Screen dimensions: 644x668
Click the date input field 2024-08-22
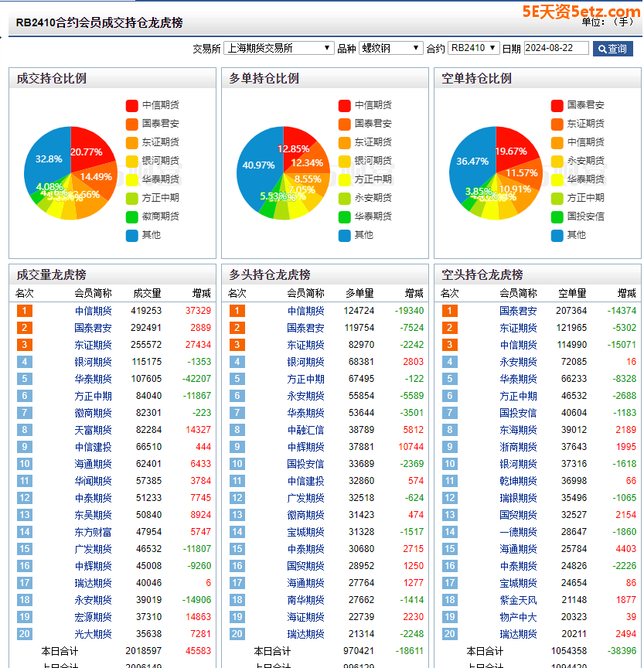tap(556, 48)
